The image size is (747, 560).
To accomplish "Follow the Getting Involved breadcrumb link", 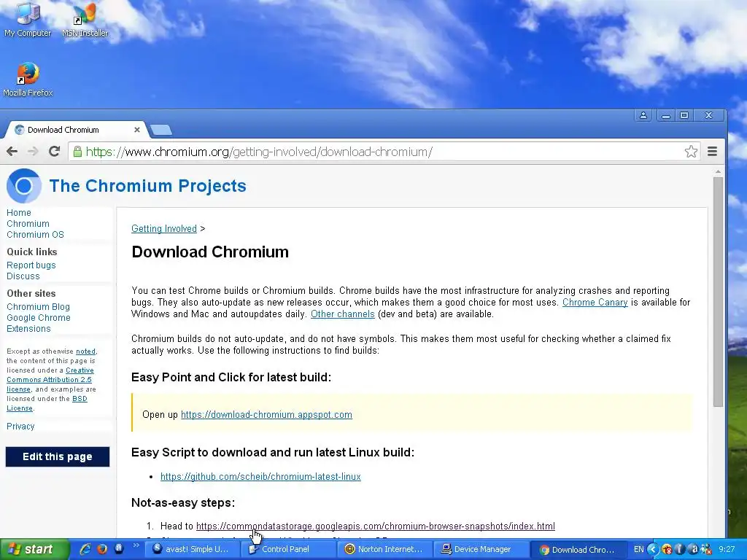I will [164, 228].
